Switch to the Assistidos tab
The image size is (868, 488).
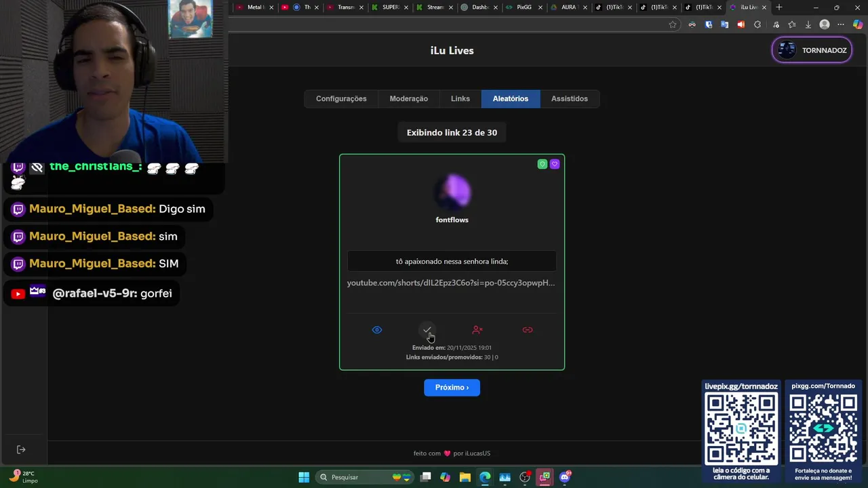tap(570, 99)
